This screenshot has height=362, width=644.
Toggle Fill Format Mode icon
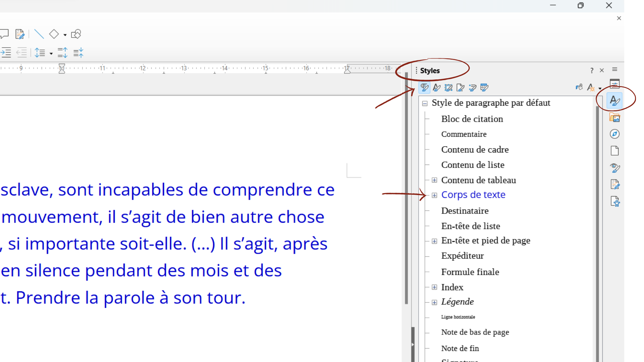(579, 88)
